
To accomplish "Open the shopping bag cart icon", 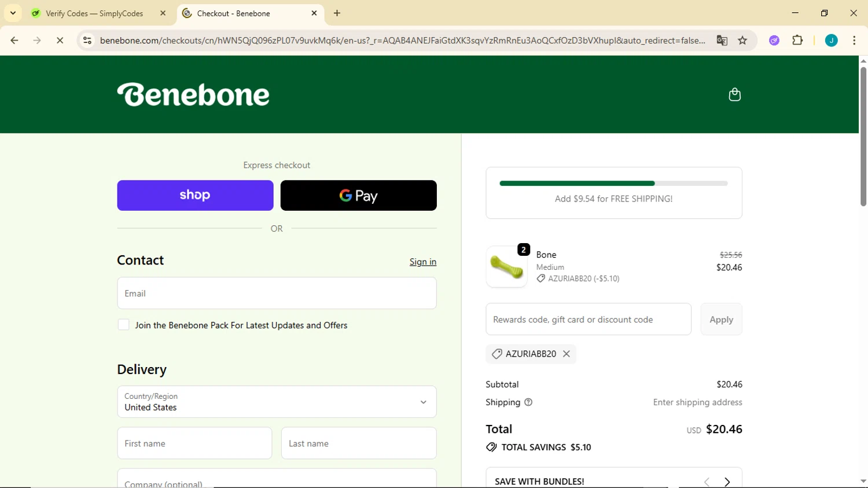I will (734, 94).
